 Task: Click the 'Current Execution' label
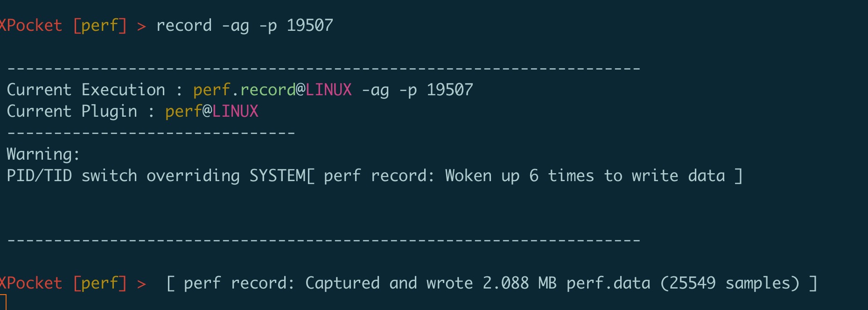tap(86, 90)
